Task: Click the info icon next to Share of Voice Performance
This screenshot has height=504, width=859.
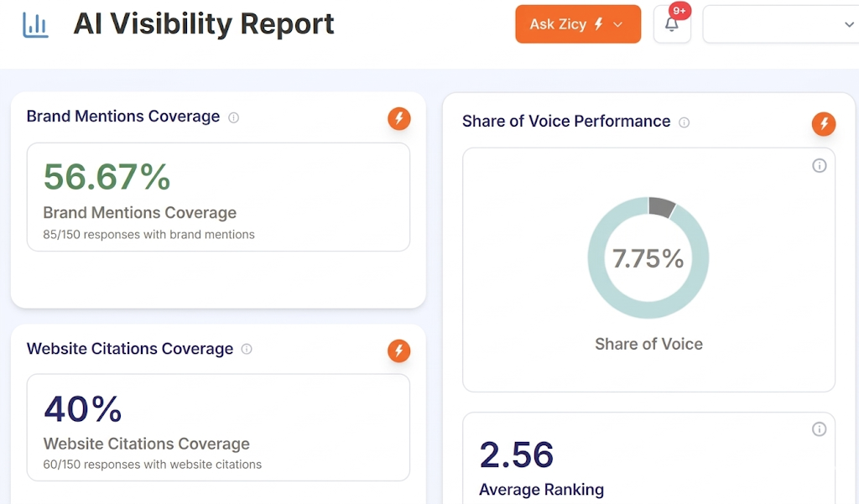Action: coord(684,122)
